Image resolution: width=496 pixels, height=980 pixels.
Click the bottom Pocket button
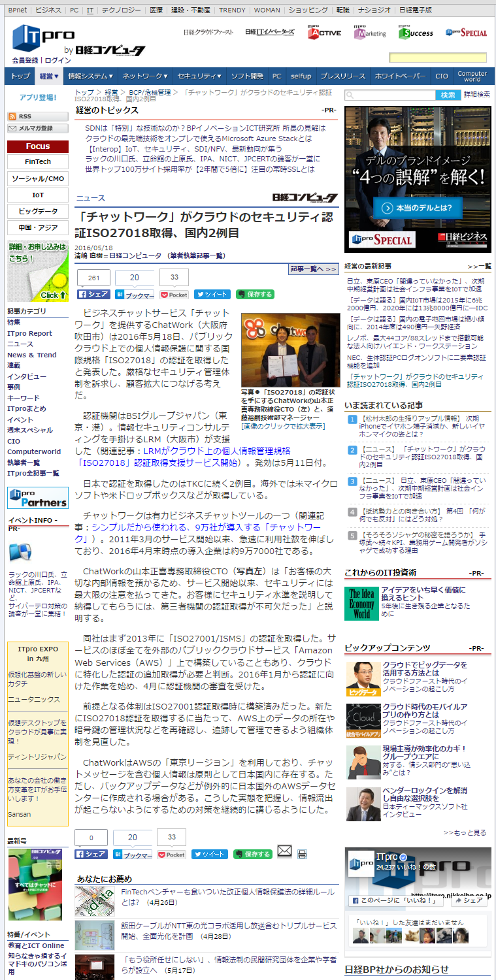click(x=172, y=854)
